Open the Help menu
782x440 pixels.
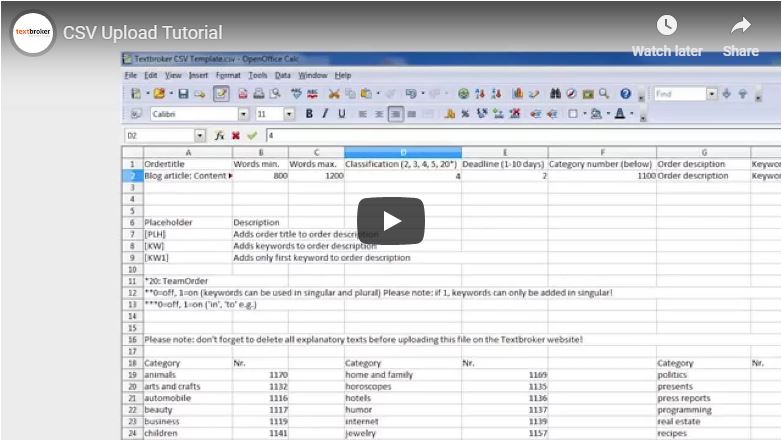click(x=343, y=75)
